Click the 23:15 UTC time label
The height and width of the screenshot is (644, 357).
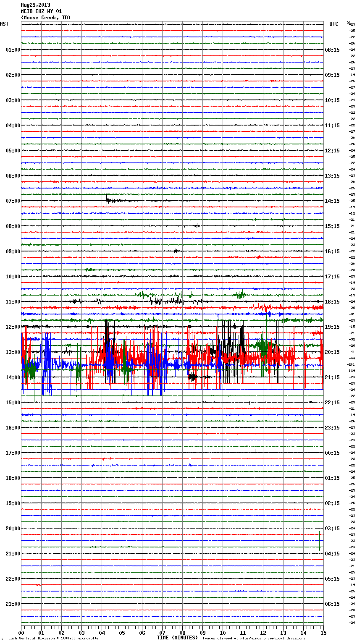pos(332,428)
